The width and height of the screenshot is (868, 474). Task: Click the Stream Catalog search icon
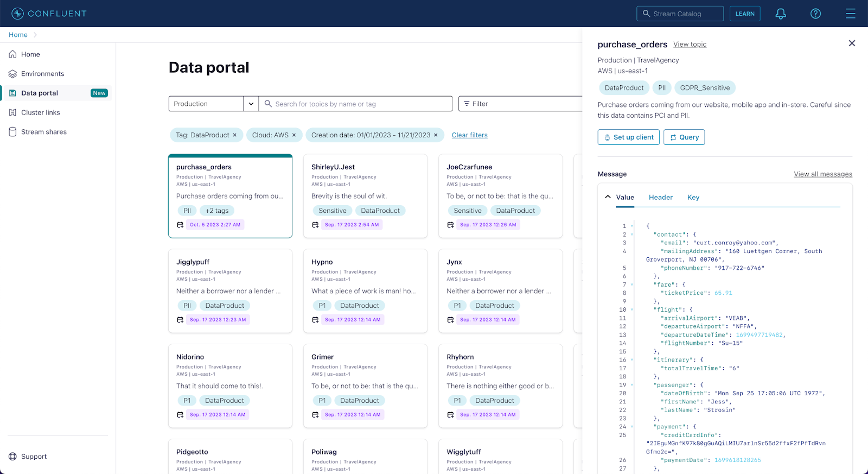646,14
